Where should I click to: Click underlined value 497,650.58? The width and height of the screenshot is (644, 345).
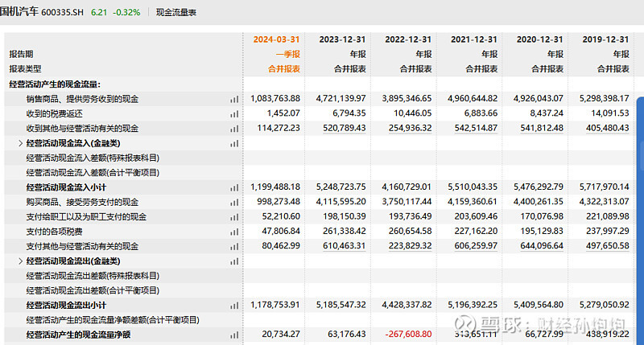tap(608, 246)
